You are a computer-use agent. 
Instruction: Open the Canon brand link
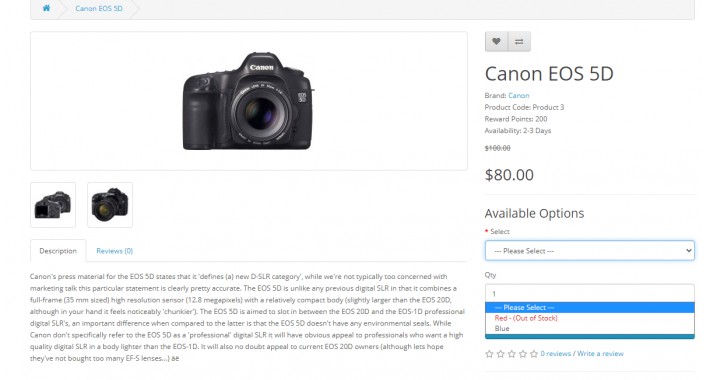point(518,96)
